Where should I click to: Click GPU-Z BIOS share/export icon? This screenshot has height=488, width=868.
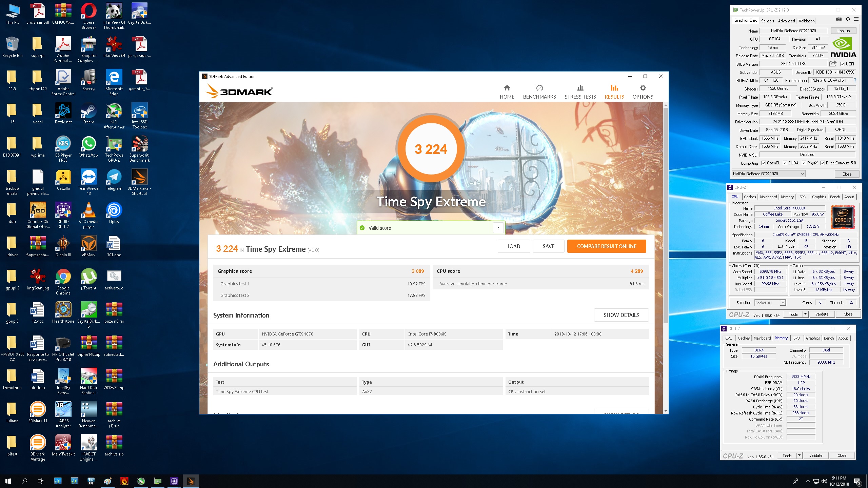(833, 64)
